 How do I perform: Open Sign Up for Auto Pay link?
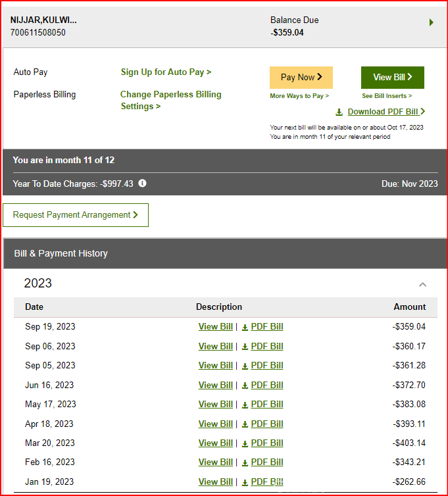coord(166,72)
